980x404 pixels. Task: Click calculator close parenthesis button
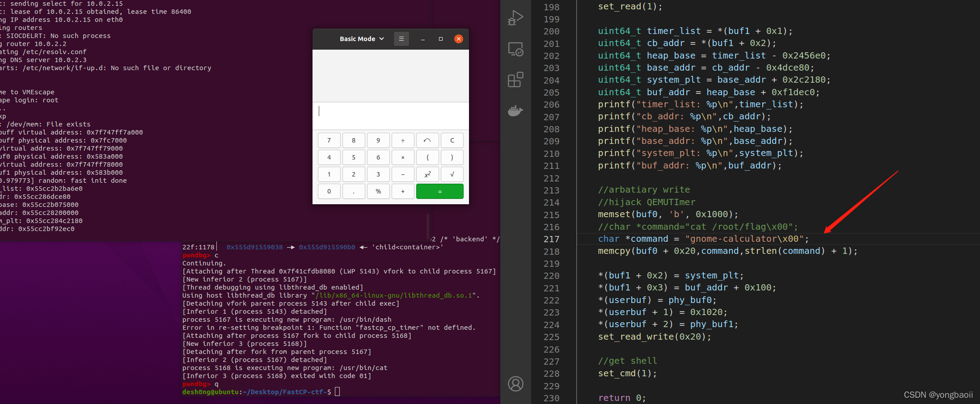pos(452,157)
